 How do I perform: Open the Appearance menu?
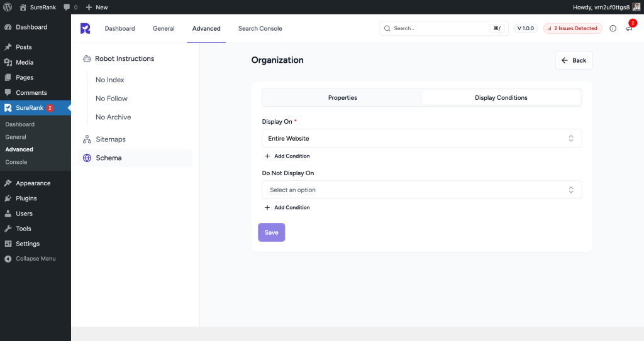(x=35, y=183)
